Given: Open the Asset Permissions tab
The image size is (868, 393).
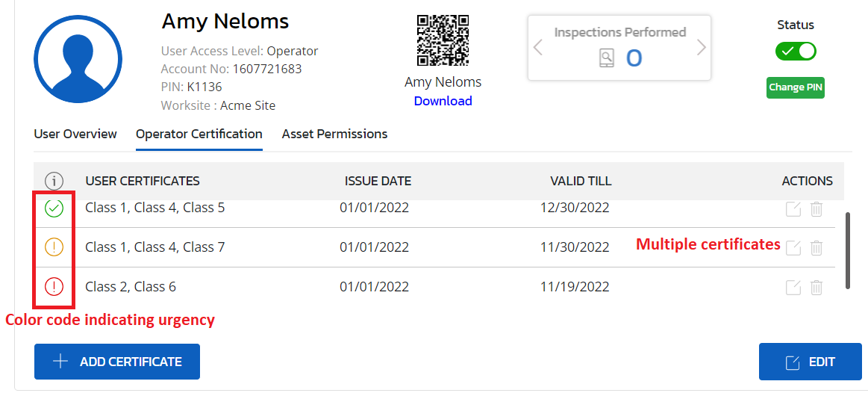Looking at the screenshot, I should pos(334,134).
